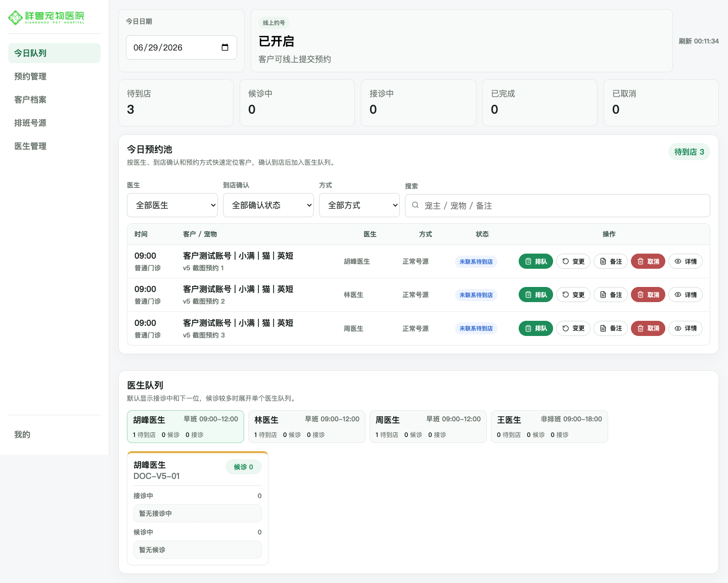The width and height of the screenshot is (728, 583).
Task: Open 我的 in sidebar
Action: pyautogui.click(x=54, y=434)
